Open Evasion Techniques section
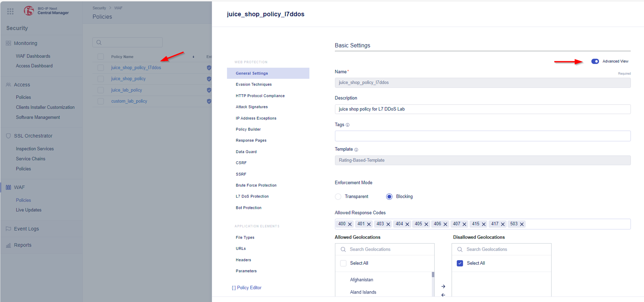The image size is (644, 302). (x=253, y=84)
